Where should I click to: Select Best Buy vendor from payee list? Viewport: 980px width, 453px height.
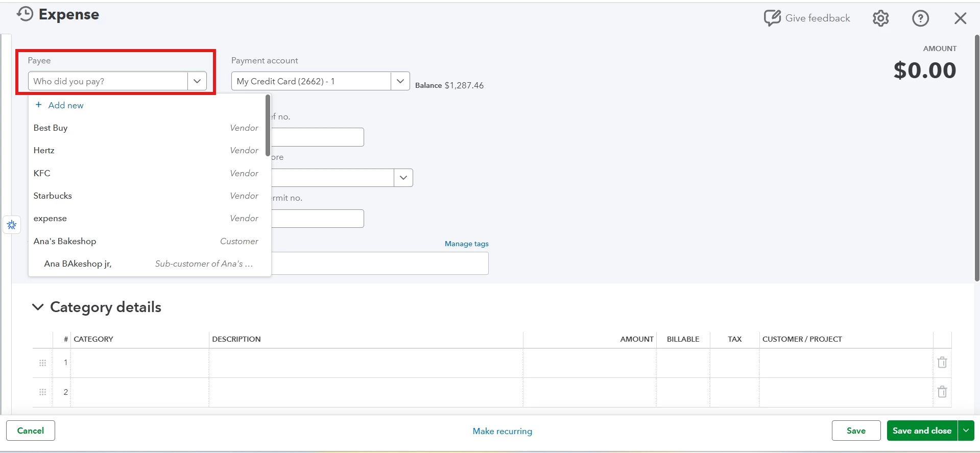[146, 128]
